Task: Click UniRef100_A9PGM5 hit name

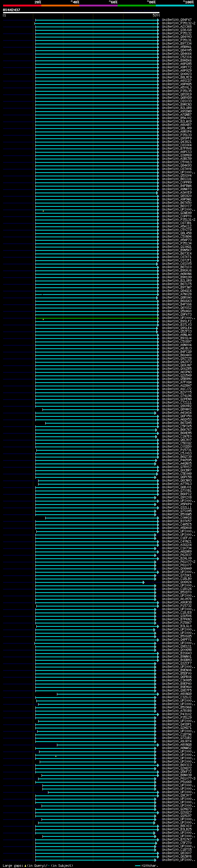Action: click(x=177, y=64)
